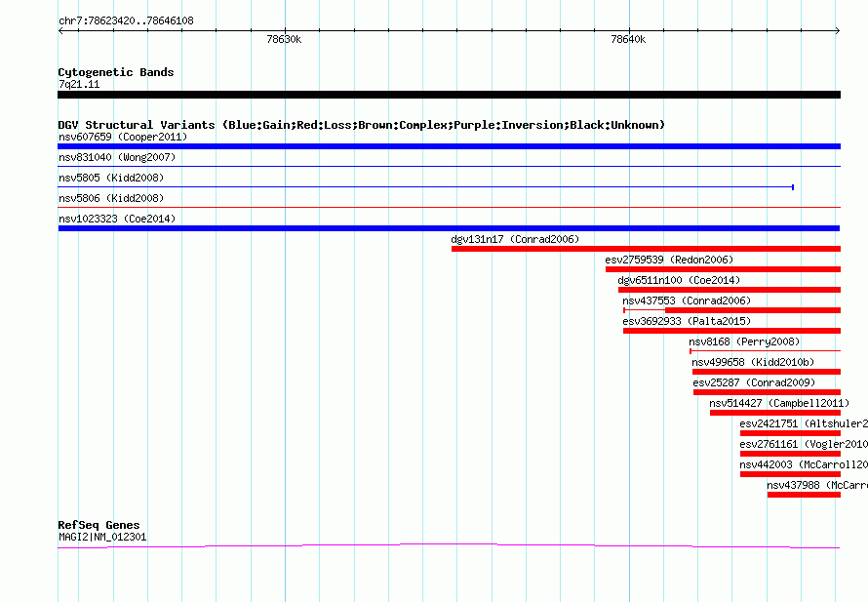Click the blue bar for nsv1023323
Screen dimensions: 868x602
[x=449, y=228]
